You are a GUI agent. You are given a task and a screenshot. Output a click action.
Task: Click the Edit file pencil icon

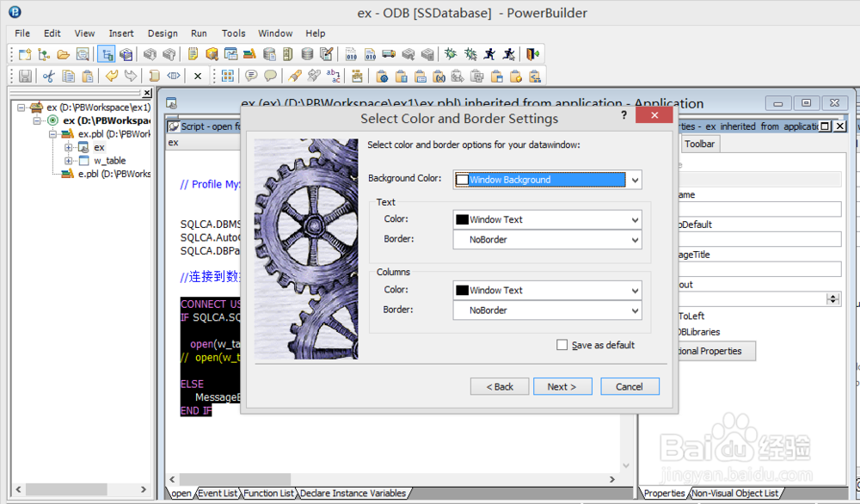click(326, 53)
